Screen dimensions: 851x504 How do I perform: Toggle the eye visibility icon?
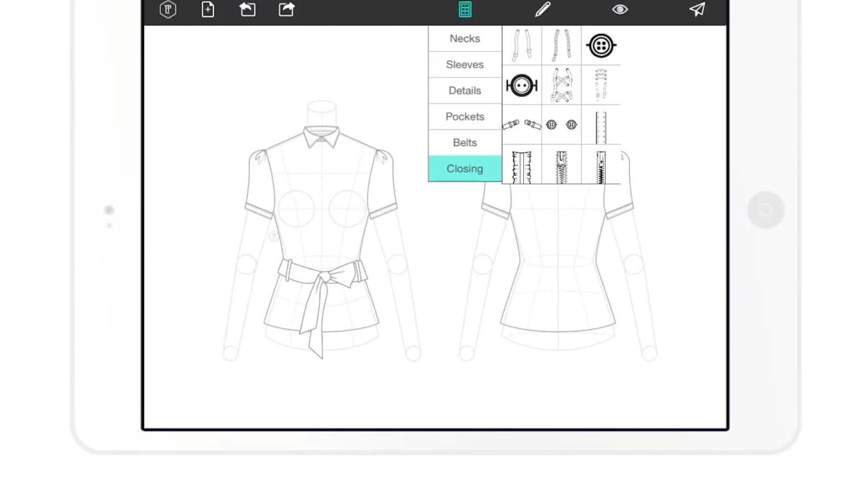pos(620,9)
